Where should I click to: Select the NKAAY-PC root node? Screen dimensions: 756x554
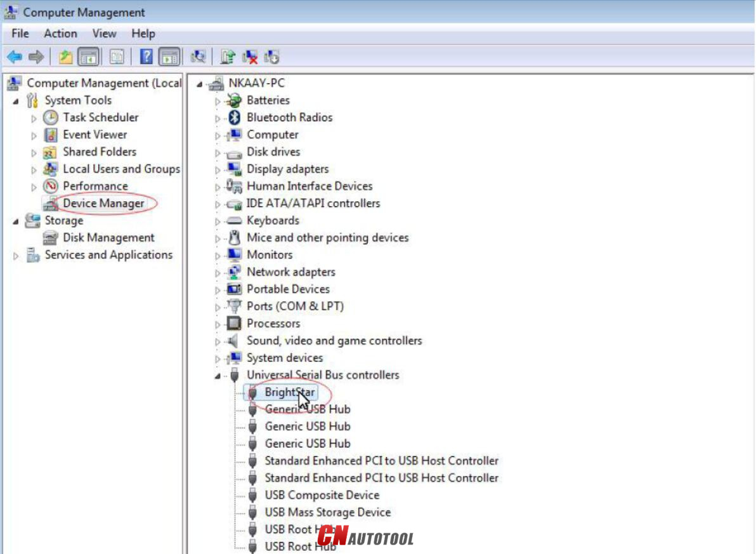click(256, 83)
